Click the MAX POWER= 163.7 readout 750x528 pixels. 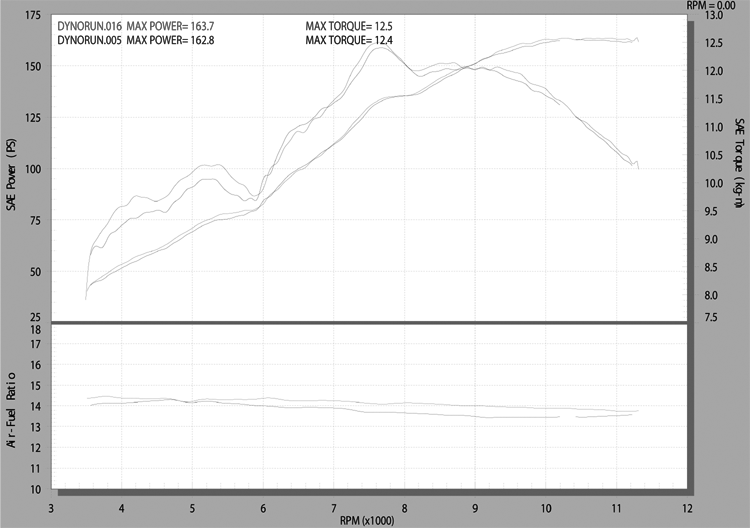coord(170,26)
